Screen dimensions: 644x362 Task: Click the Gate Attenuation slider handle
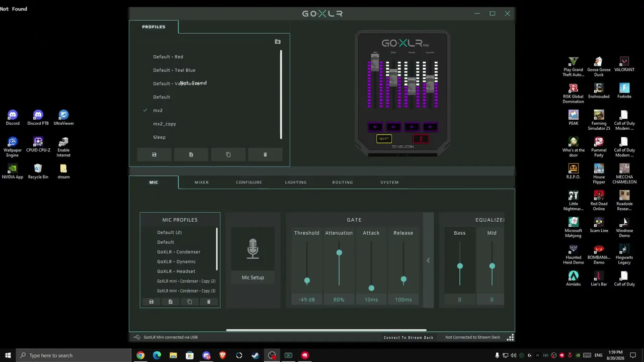339,253
